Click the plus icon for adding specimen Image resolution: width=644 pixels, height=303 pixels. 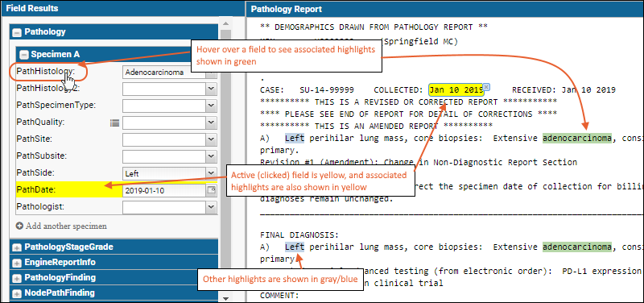tap(19, 226)
